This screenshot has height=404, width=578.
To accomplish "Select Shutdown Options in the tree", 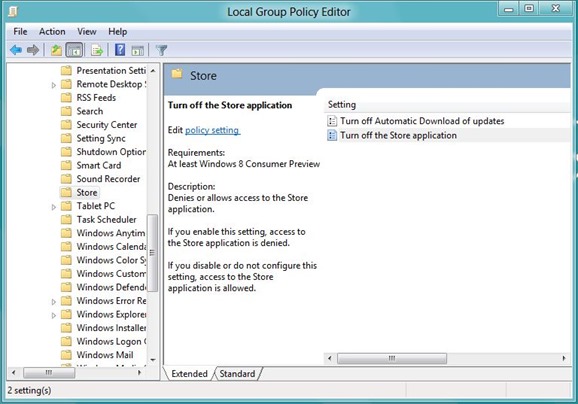I will [111, 152].
